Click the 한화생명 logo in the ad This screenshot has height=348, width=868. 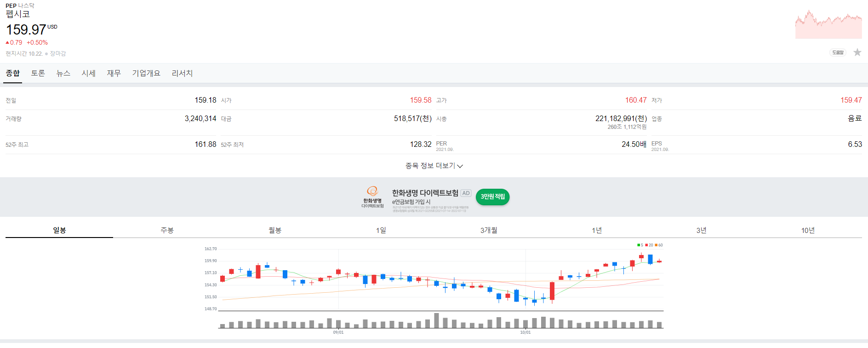pyautogui.click(x=372, y=197)
